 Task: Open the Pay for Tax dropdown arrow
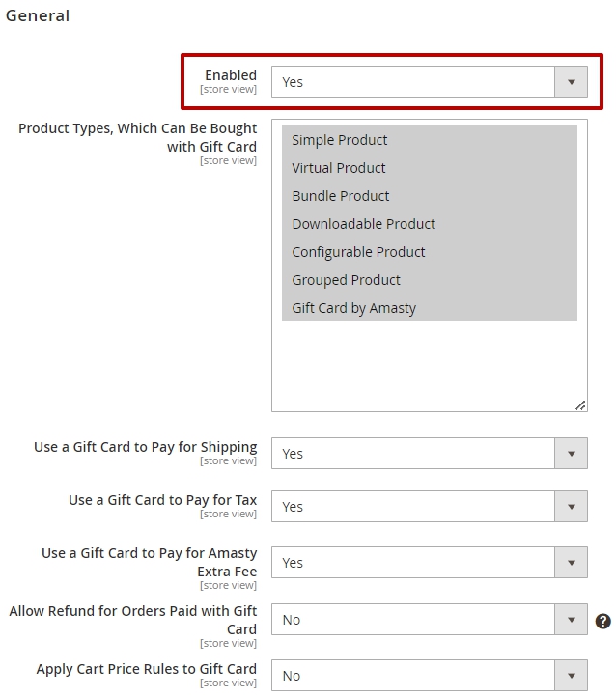tap(572, 506)
